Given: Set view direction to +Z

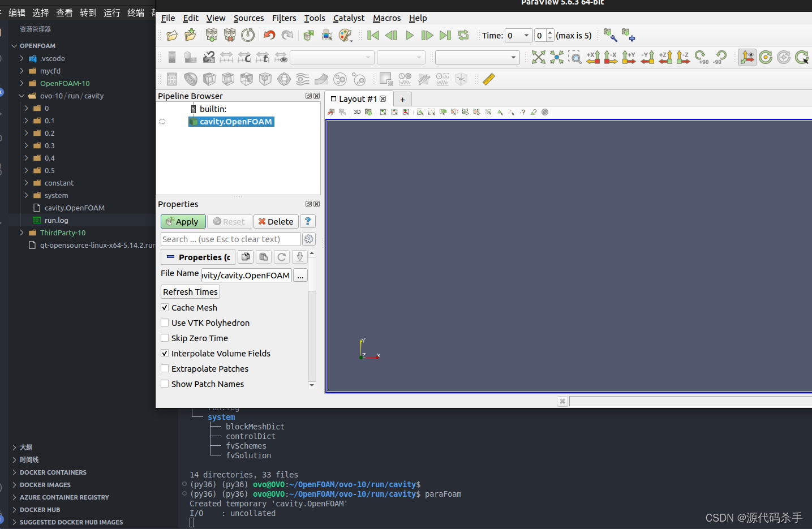Looking at the screenshot, I should [x=665, y=57].
